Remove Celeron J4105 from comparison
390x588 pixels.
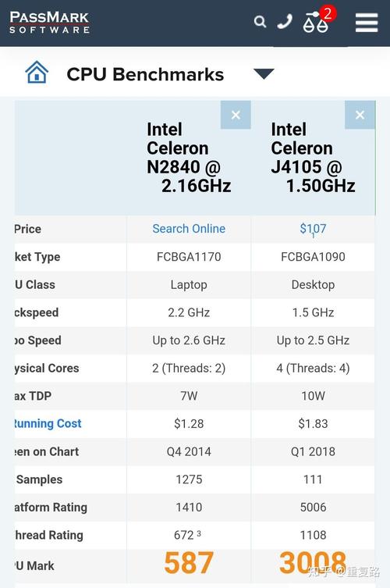coord(360,115)
